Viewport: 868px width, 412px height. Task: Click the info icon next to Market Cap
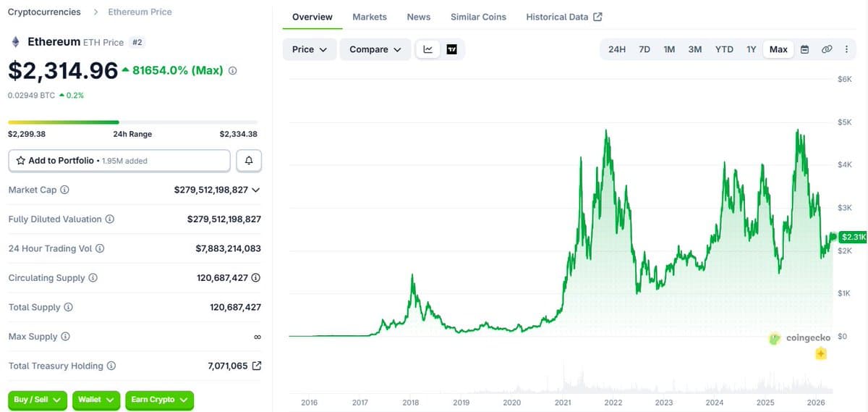(x=64, y=190)
